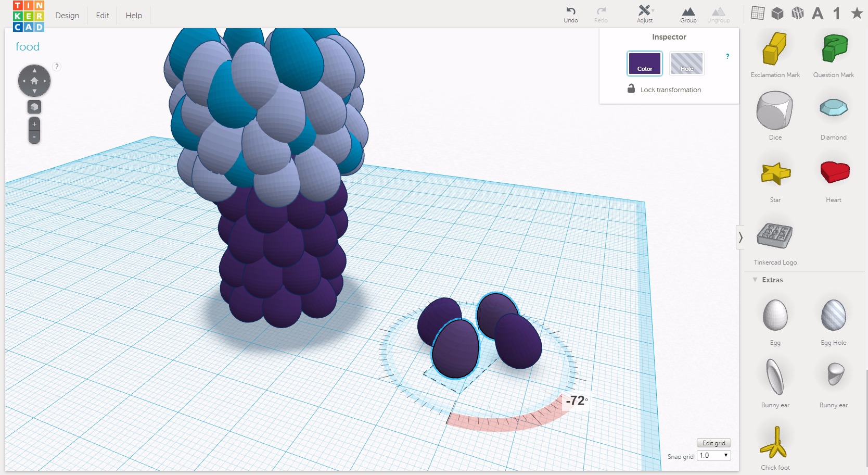Select the geometric box shapes tab
The width and height of the screenshot is (868, 475).
tap(777, 13)
